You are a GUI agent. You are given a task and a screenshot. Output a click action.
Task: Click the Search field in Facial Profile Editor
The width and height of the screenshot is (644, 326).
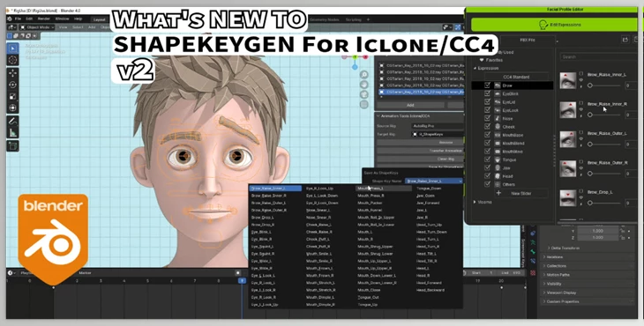[x=599, y=57]
